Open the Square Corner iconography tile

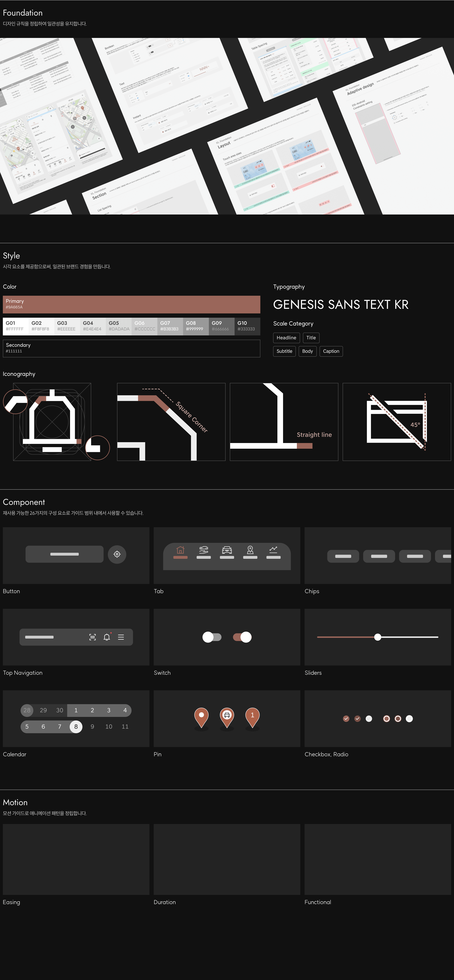(171, 422)
